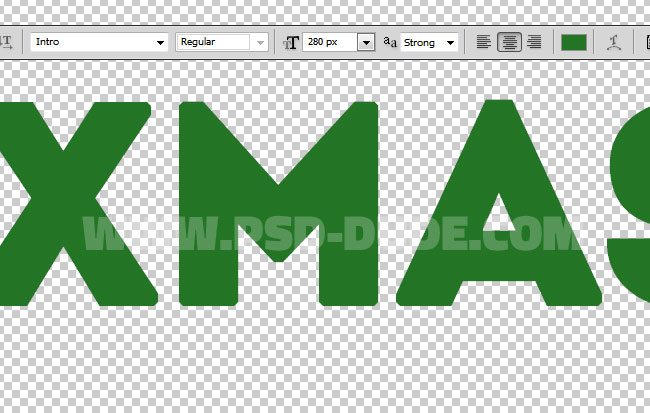The width and height of the screenshot is (650, 413).
Task: Open the Intro font family dropdown
Action: click(x=160, y=42)
